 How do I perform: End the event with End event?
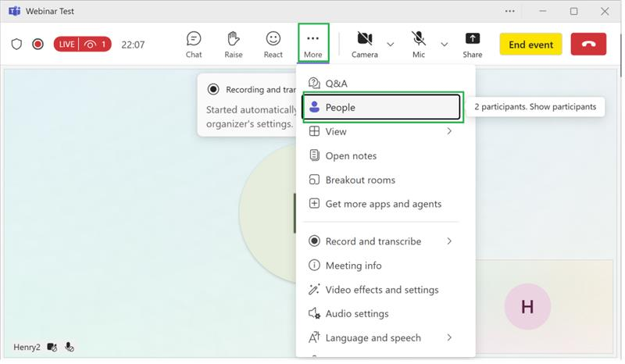[x=531, y=45]
